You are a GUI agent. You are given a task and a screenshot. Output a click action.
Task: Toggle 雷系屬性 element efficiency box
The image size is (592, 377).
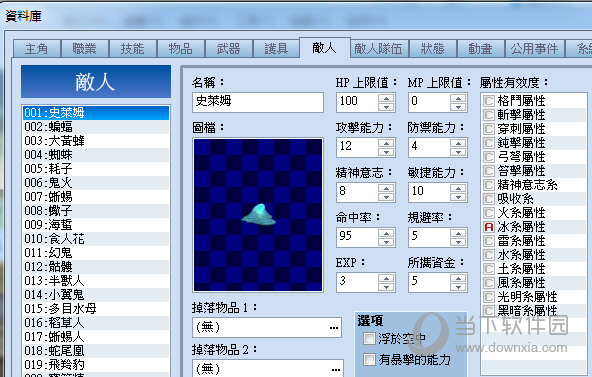pyautogui.click(x=489, y=241)
